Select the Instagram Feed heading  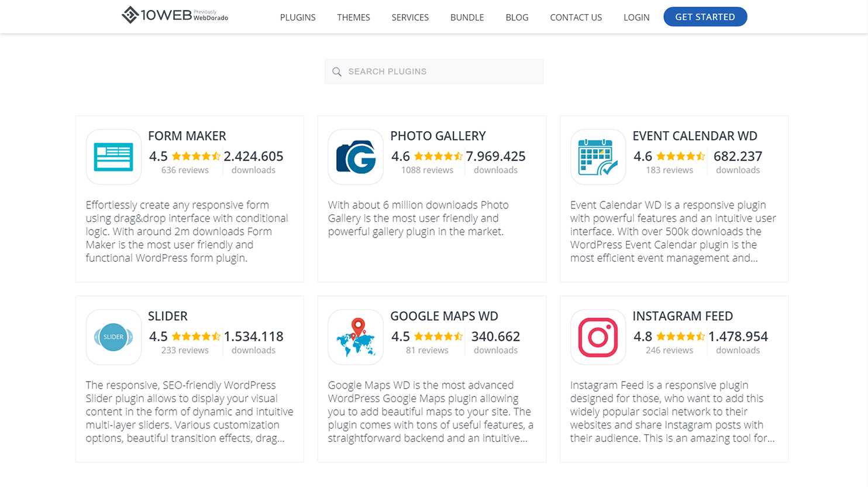coord(683,316)
